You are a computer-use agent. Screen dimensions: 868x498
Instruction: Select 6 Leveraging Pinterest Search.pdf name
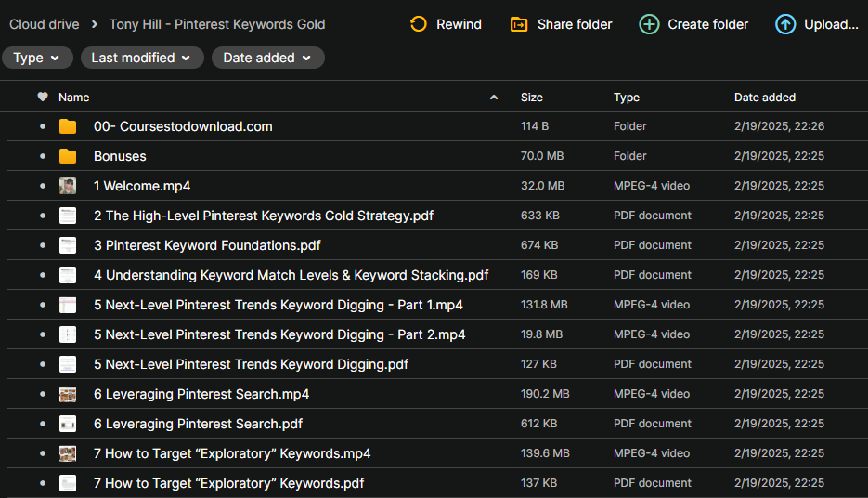pyautogui.click(x=198, y=424)
